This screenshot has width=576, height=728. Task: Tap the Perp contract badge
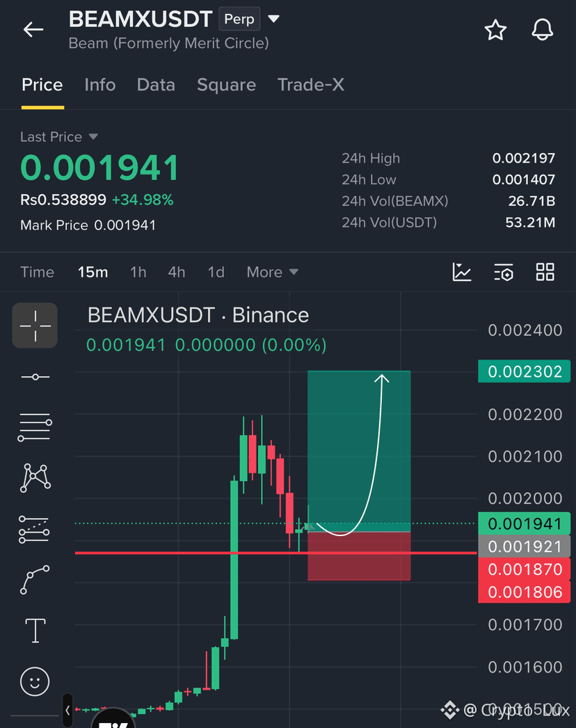click(x=239, y=19)
